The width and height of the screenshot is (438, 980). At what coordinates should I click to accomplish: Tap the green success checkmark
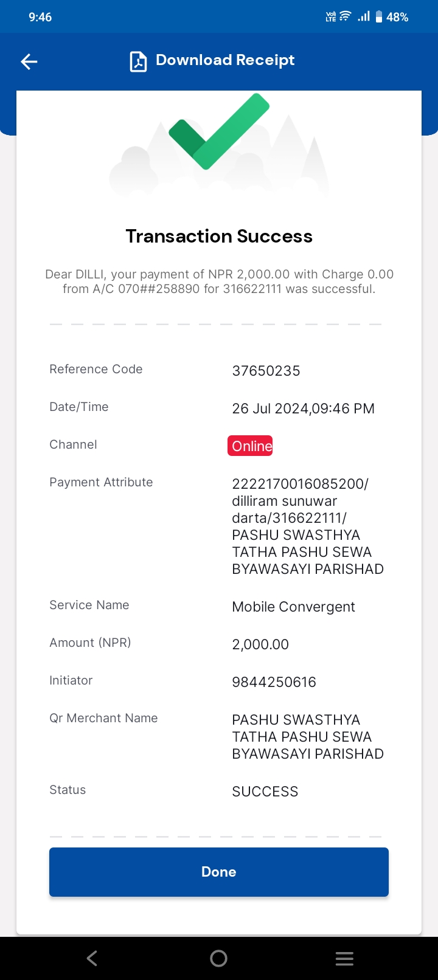click(219, 131)
